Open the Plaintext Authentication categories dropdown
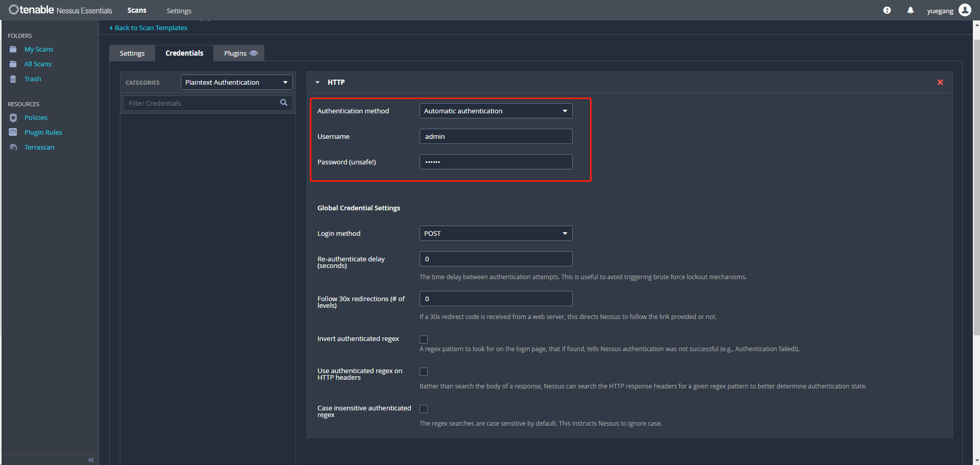This screenshot has height=465, width=980. coord(237,82)
